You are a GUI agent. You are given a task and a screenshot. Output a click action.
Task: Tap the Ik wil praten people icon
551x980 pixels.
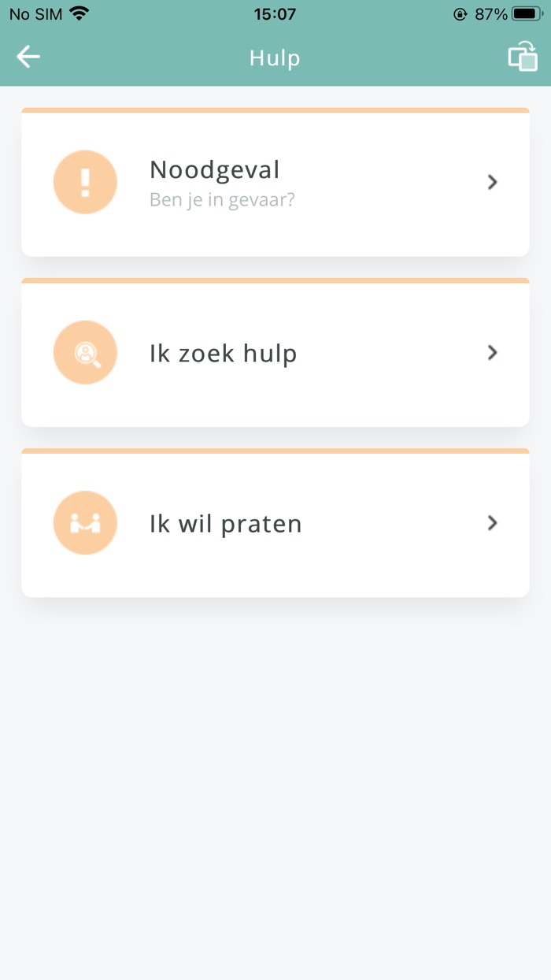85,522
